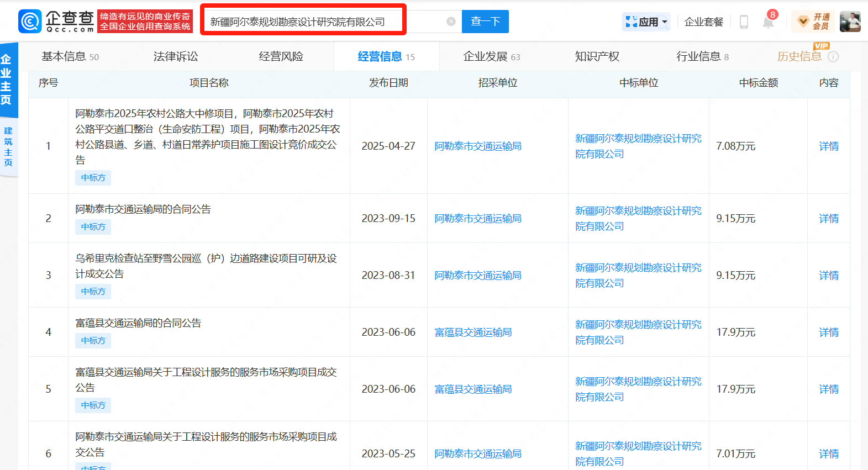Open the 应用 dropdown menu

click(646, 22)
